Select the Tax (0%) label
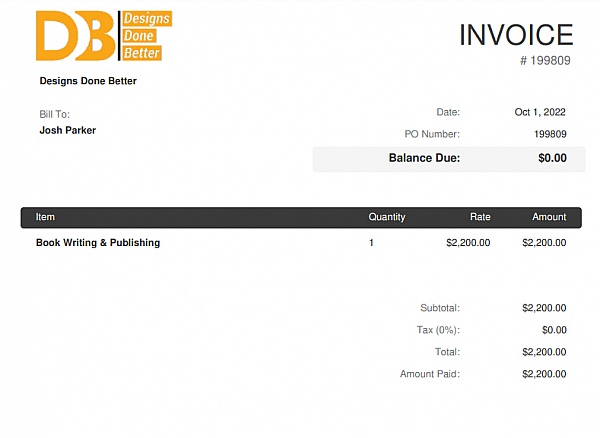Viewport: 600px width, 438px height. tap(438, 330)
